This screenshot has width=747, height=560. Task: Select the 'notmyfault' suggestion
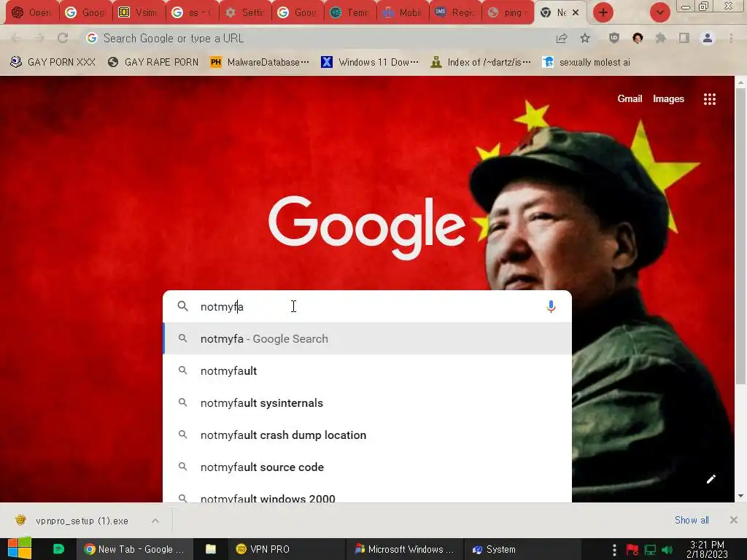367,371
